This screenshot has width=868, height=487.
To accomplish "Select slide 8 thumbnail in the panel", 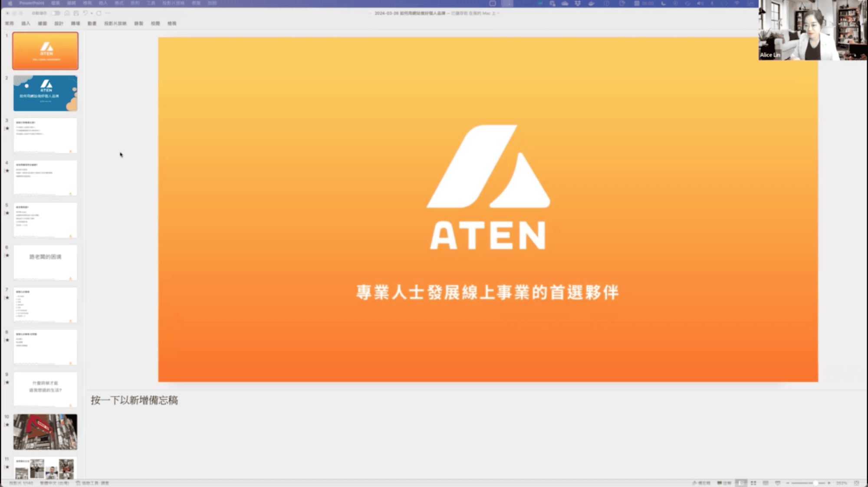I will pos(45,347).
